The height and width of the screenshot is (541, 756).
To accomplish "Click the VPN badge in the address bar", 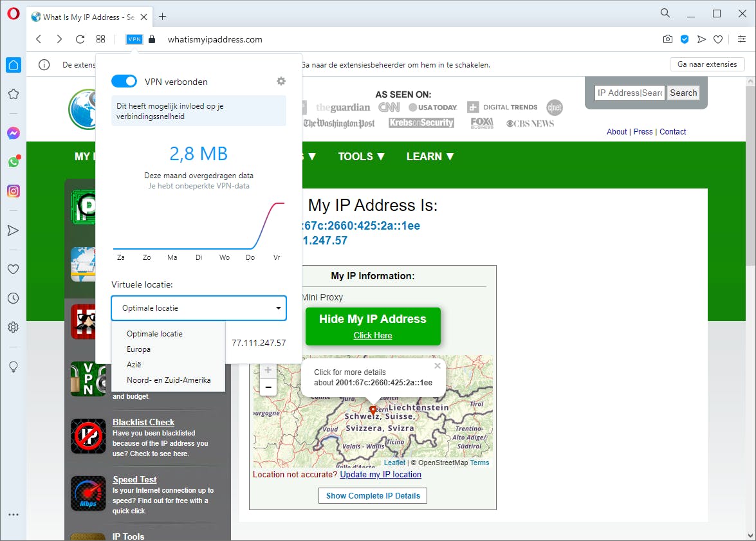I will click(x=134, y=39).
